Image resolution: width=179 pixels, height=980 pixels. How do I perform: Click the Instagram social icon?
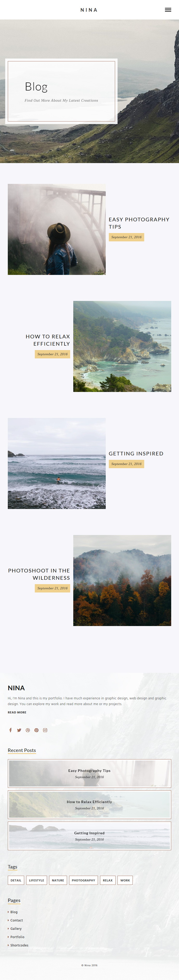point(45,730)
